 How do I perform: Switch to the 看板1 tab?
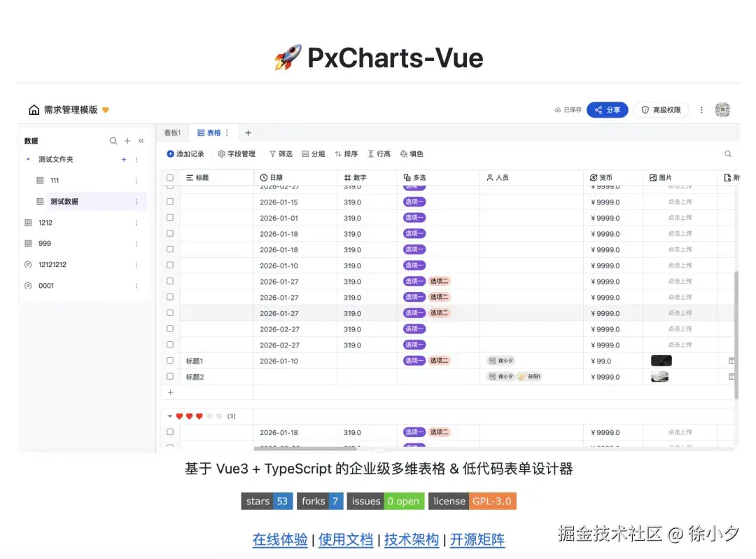point(172,132)
